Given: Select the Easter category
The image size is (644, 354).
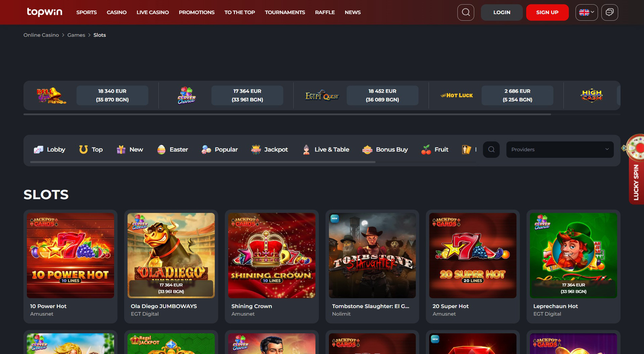Looking at the screenshot, I should click(172, 149).
